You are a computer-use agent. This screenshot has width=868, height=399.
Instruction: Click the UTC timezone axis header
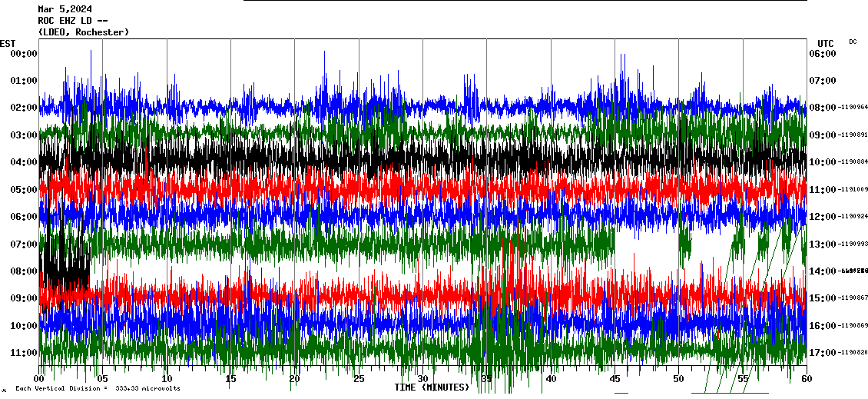[825, 43]
